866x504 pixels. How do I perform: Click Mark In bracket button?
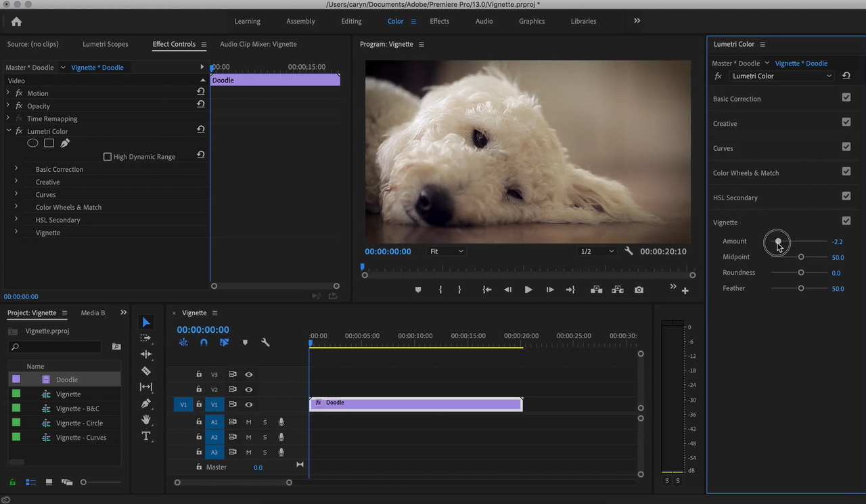pos(440,290)
